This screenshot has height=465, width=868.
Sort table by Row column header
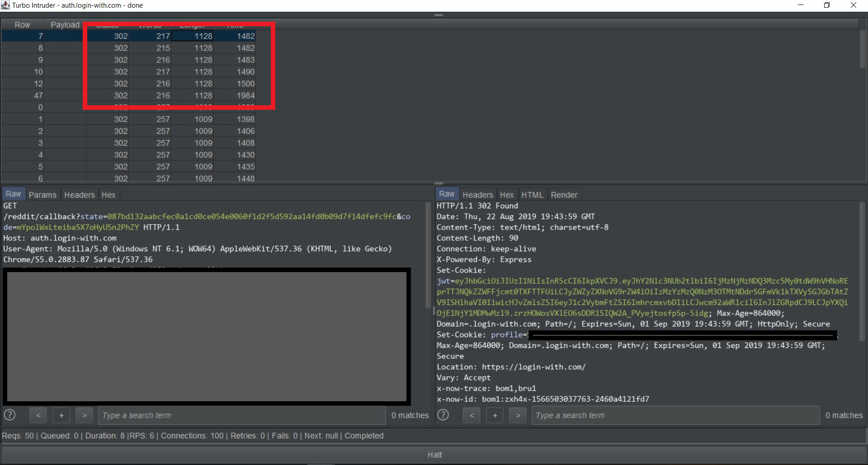pyautogui.click(x=22, y=25)
